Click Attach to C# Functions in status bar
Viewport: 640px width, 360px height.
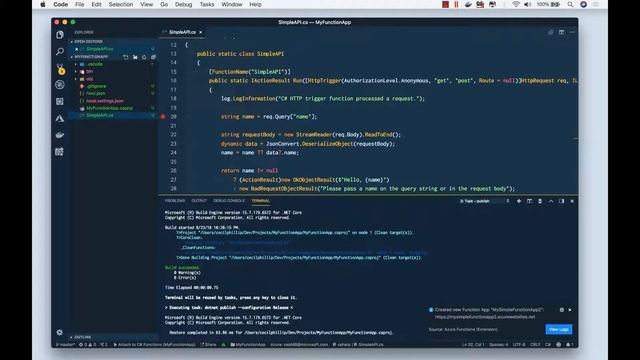pyautogui.click(x=154, y=344)
